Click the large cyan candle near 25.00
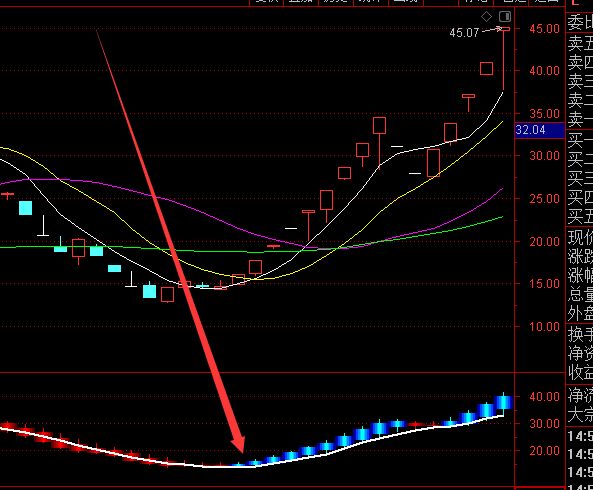 pyautogui.click(x=25, y=208)
